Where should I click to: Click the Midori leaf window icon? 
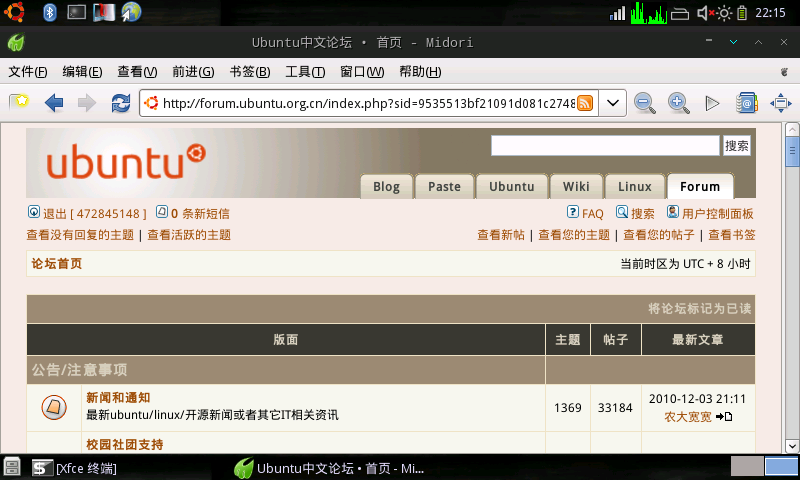(x=16, y=42)
